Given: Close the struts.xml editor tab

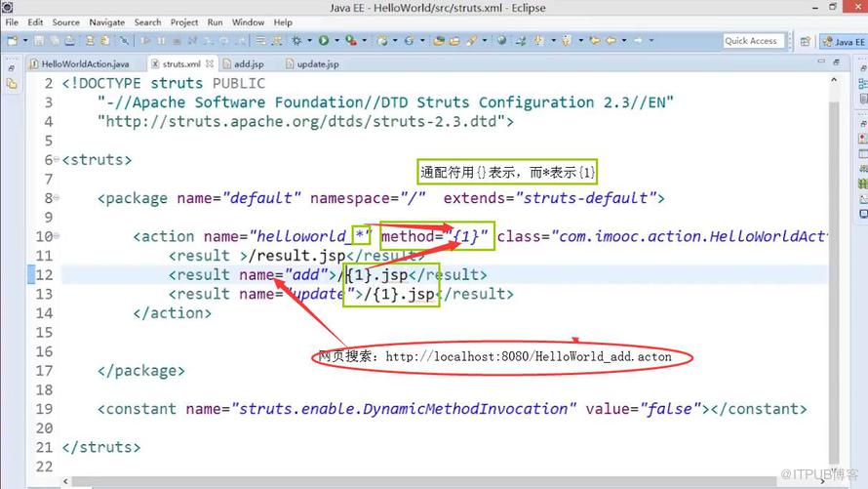Looking at the screenshot, I should 210,63.
